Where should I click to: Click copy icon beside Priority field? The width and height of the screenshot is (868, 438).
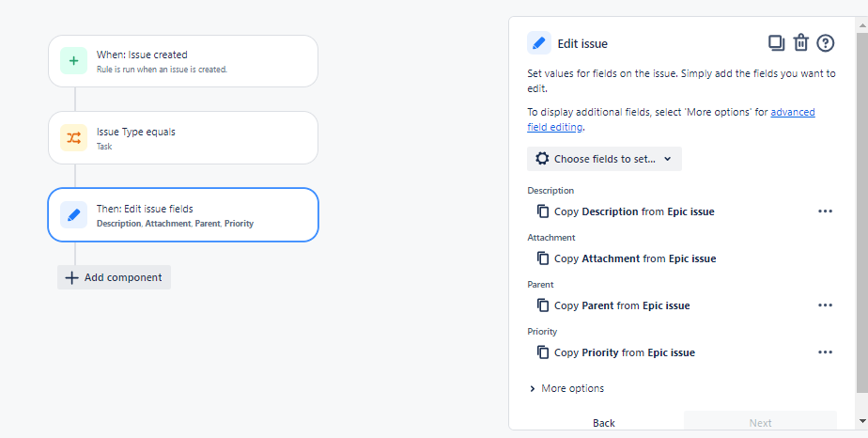pos(543,352)
